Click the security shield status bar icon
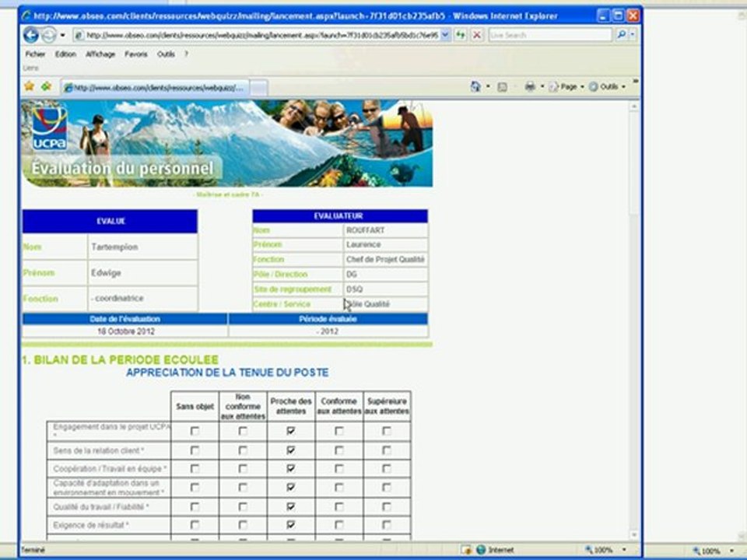 (466, 550)
